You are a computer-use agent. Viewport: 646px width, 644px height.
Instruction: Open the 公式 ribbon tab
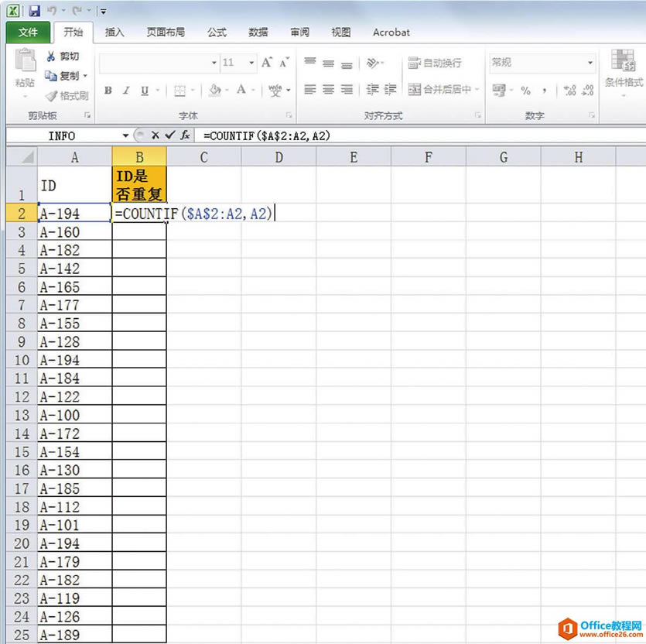pyautogui.click(x=217, y=33)
